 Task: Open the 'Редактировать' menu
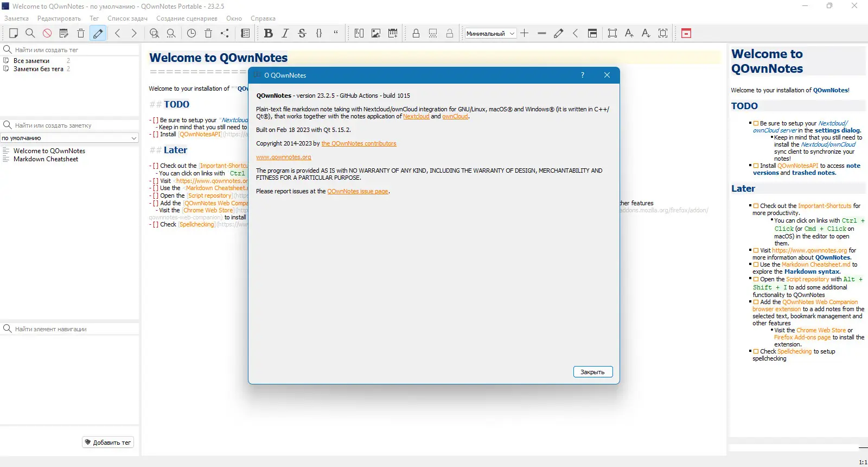59,18
